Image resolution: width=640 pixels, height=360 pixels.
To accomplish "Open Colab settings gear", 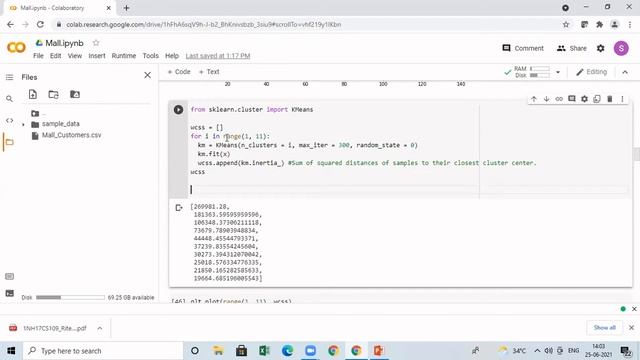I will pyautogui.click(x=600, y=48).
